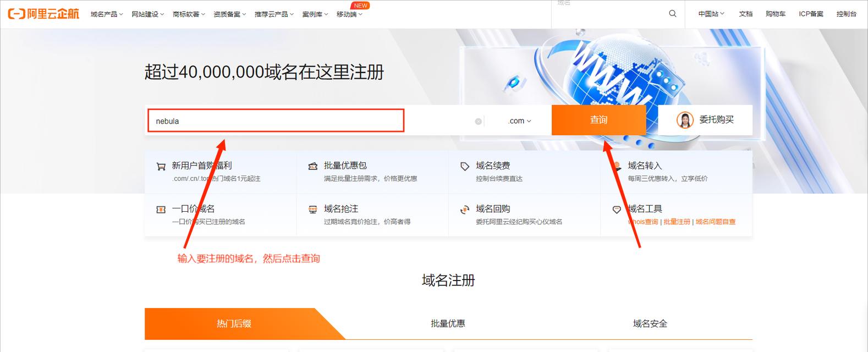Open the 中国站 region dropdown
The width and height of the screenshot is (868, 352).
pyautogui.click(x=711, y=14)
